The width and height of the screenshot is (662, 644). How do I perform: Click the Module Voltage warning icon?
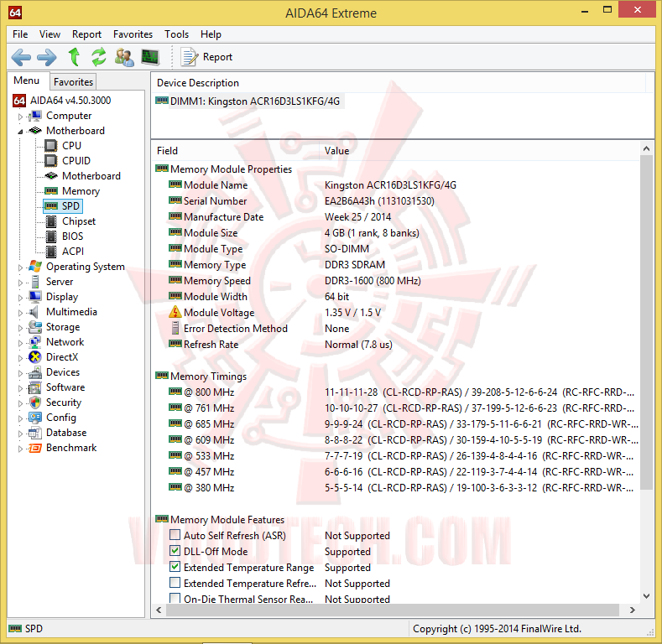click(x=175, y=312)
